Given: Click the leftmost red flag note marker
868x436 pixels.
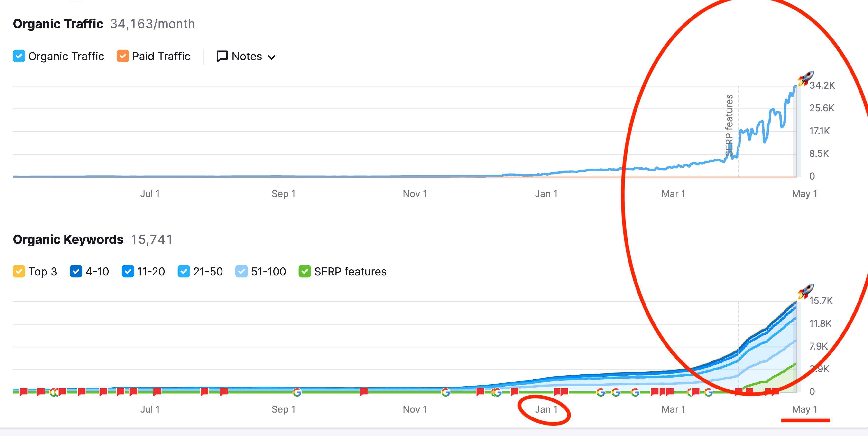Looking at the screenshot, I should pyautogui.click(x=23, y=391).
